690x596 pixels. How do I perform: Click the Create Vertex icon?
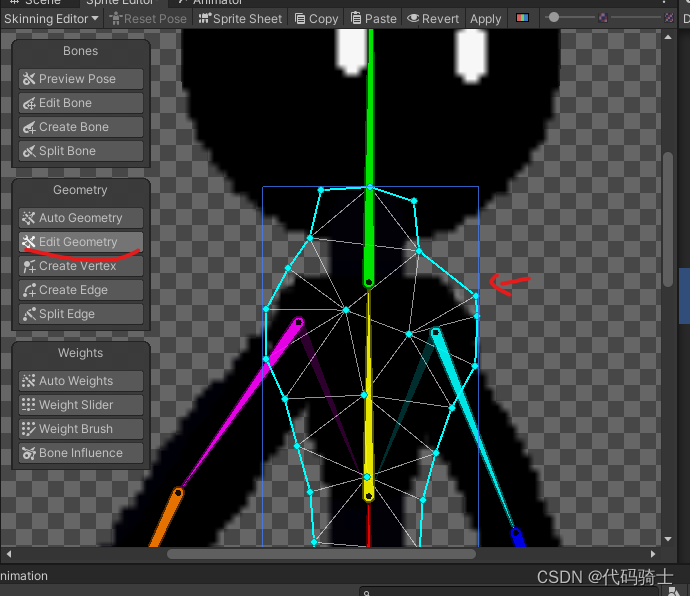point(29,266)
